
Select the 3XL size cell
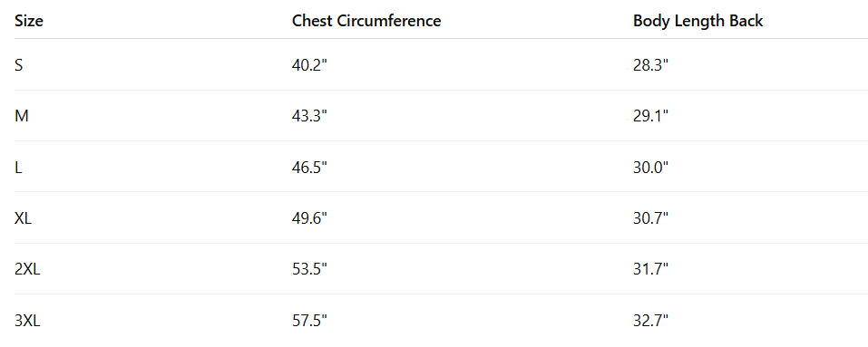pyautogui.click(x=27, y=321)
